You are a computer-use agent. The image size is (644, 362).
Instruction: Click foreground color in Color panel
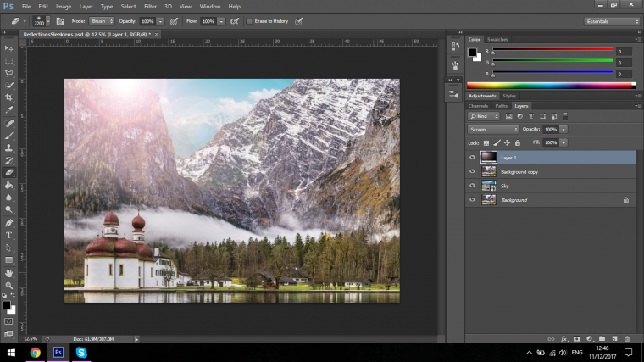pyautogui.click(x=472, y=53)
